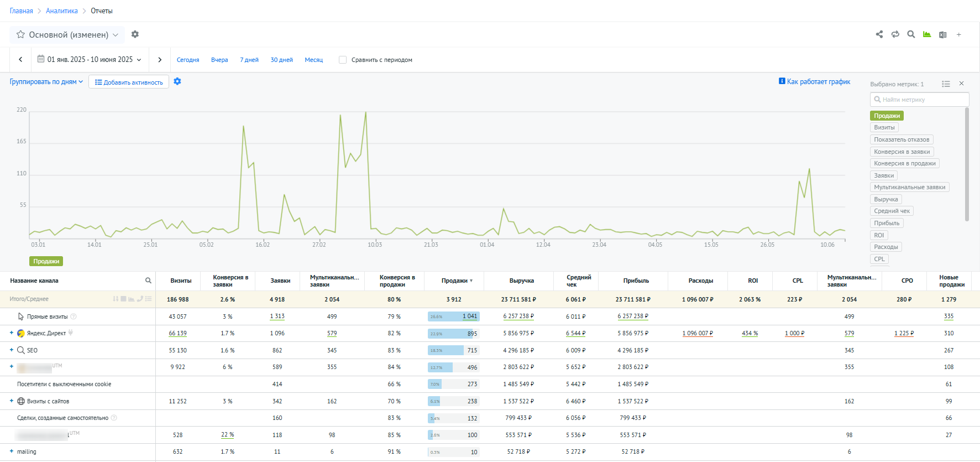Click the search icon in Название канала header
The height and width of the screenshot is (462, 980).
click(x=148, y=281)
